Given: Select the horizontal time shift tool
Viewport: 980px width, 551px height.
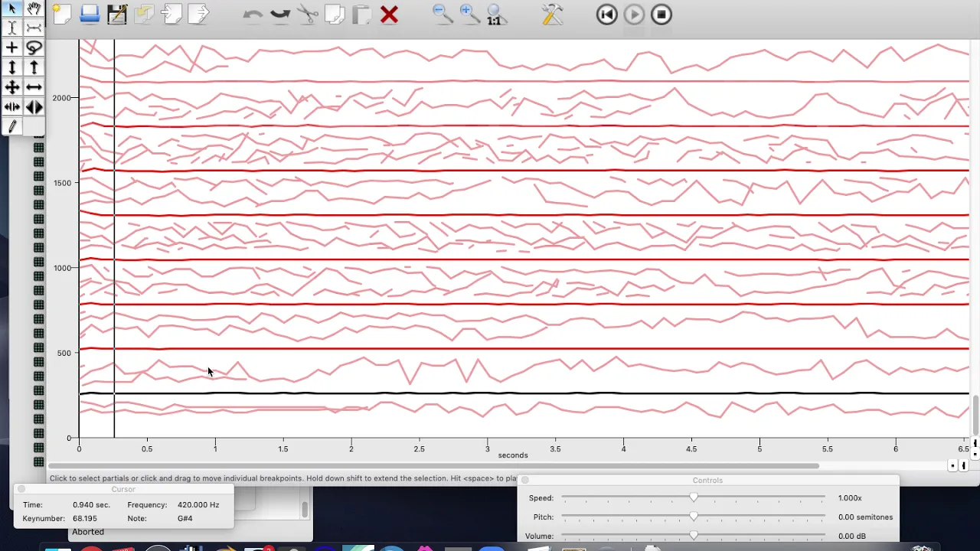Looking at the screenshot, I should [x=34, y=88].
